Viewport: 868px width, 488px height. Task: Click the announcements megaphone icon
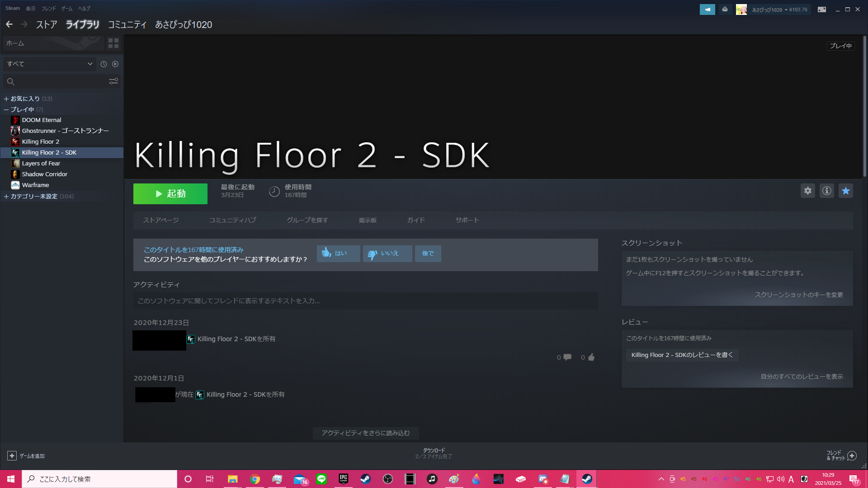[x=707, y=9]
